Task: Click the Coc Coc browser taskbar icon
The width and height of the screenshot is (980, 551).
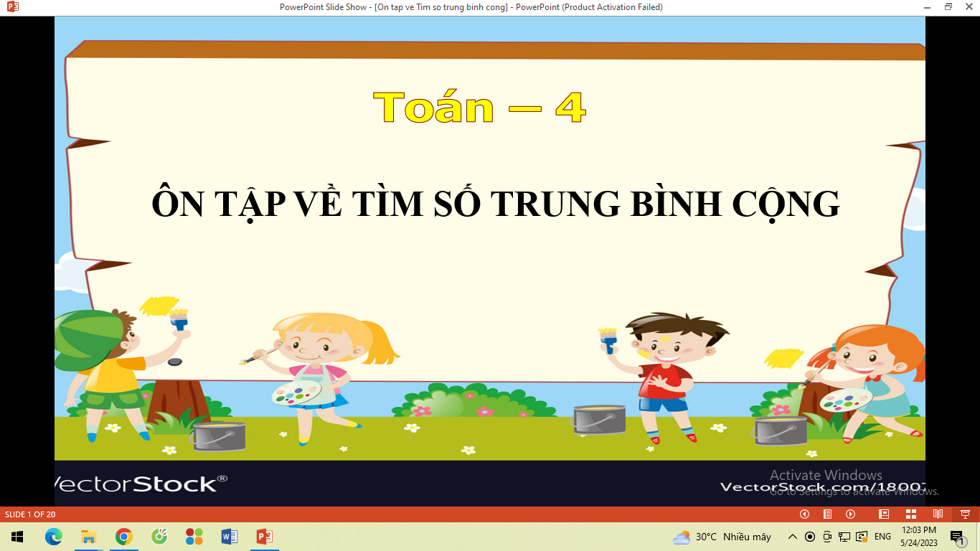Action: [x=159, y=537]
